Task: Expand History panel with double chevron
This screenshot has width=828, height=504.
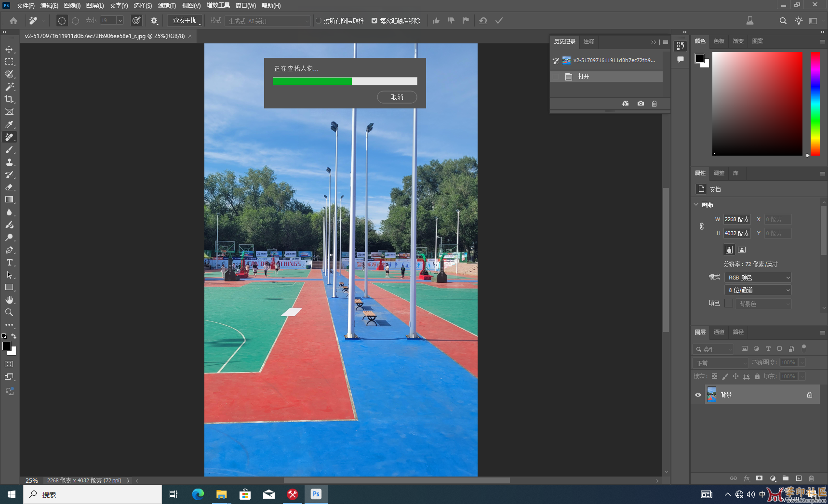Action: pos(654,42)
